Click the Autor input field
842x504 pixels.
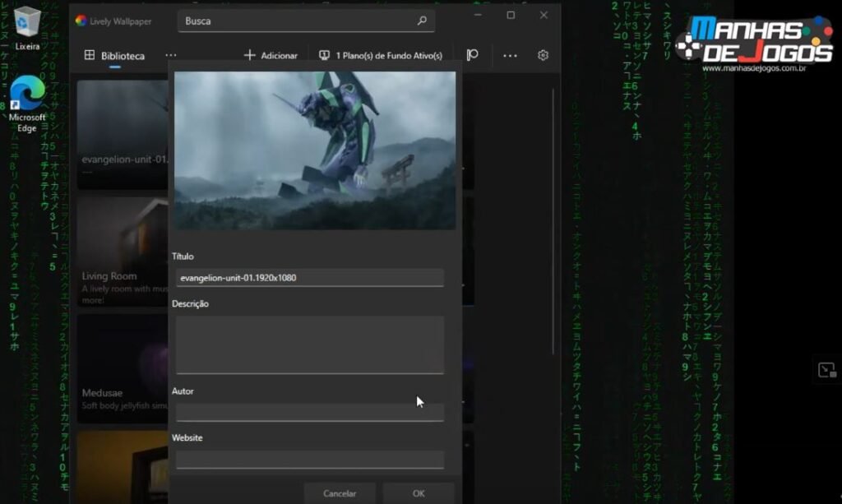pyautogui.click(x=310, y=412)
